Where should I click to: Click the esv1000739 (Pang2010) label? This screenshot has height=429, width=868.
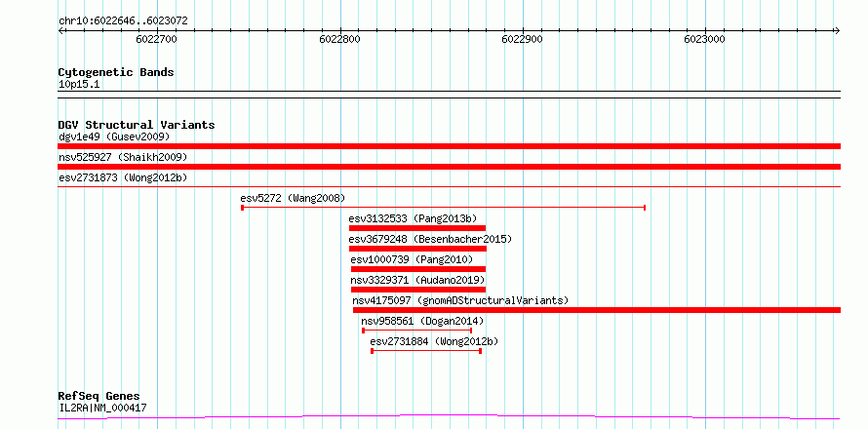tap(412, 259)
